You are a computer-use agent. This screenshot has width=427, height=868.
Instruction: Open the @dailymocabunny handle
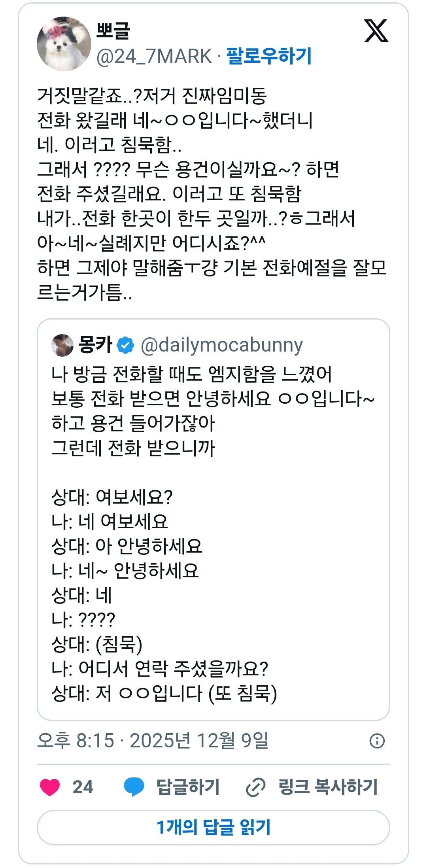(x=222, y=345)
